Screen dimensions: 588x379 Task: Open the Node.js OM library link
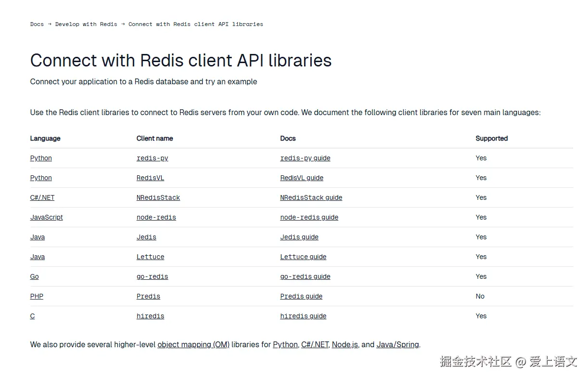coord(345,345)
